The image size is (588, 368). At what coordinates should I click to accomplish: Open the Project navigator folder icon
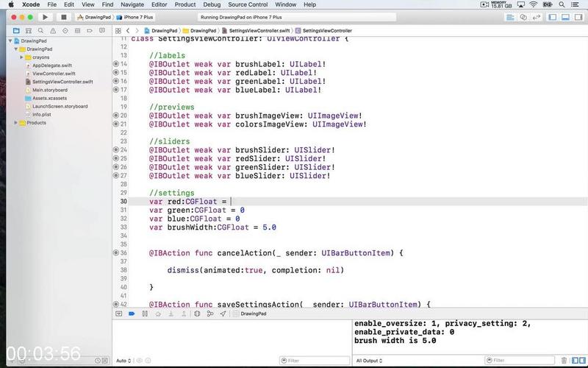click(16, 31)
